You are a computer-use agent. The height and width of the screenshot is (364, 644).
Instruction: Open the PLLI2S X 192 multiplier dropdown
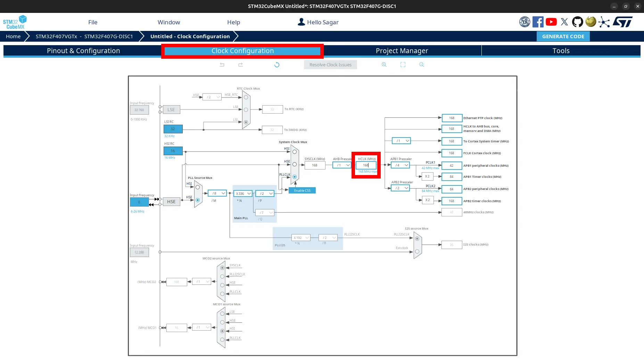pyautogui.click(x=301, y=238)
